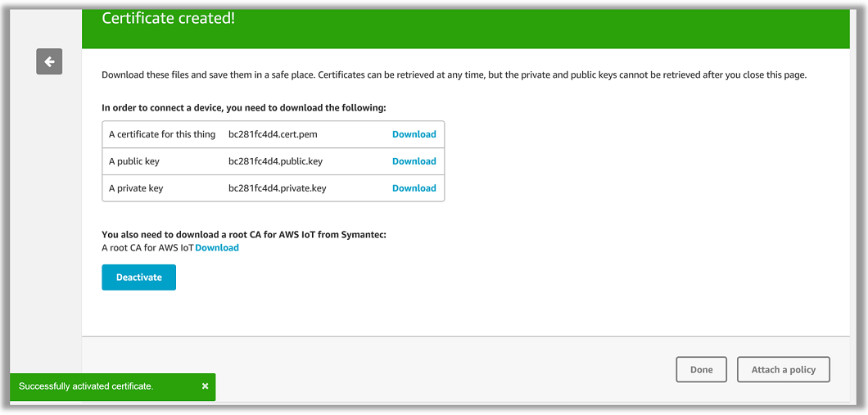Click the Done button
The width and height of the screenshot is (868, 415).
(701, 370)
